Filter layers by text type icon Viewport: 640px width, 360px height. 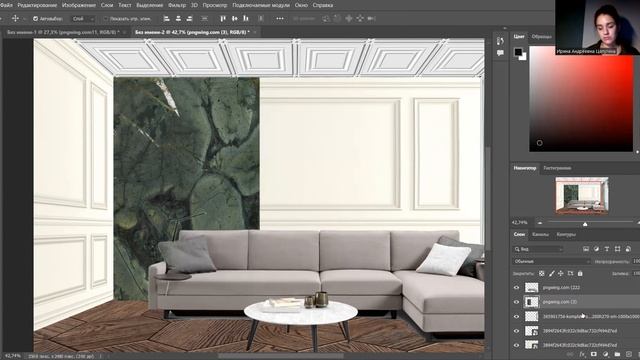(607, 249)
